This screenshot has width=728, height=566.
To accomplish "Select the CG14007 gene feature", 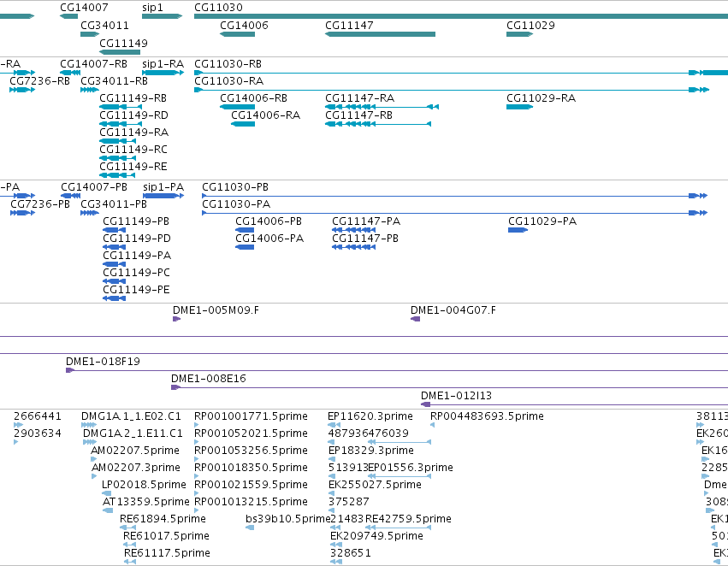I will pos(68,16).
